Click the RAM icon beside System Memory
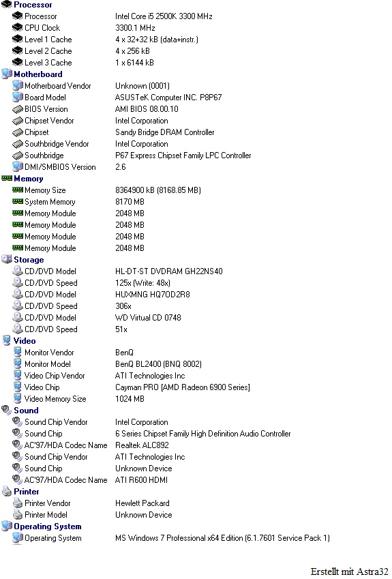 tap(17, 201)
